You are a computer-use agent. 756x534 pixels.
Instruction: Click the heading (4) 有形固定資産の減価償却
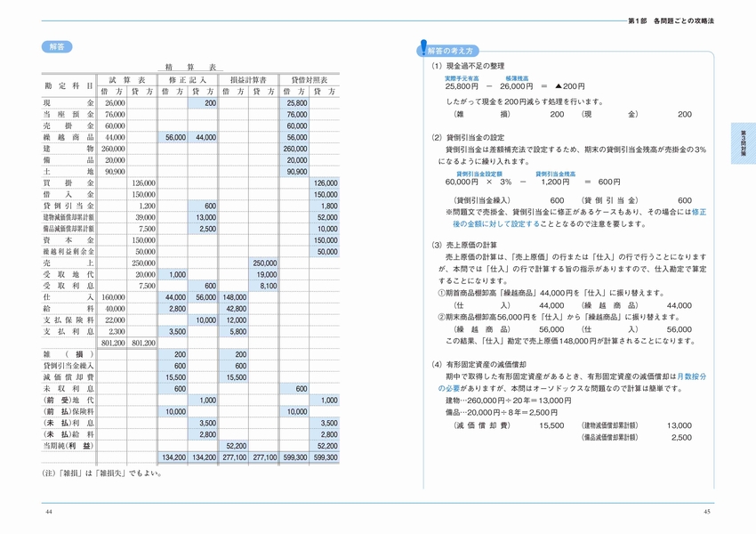coord(479,365)
